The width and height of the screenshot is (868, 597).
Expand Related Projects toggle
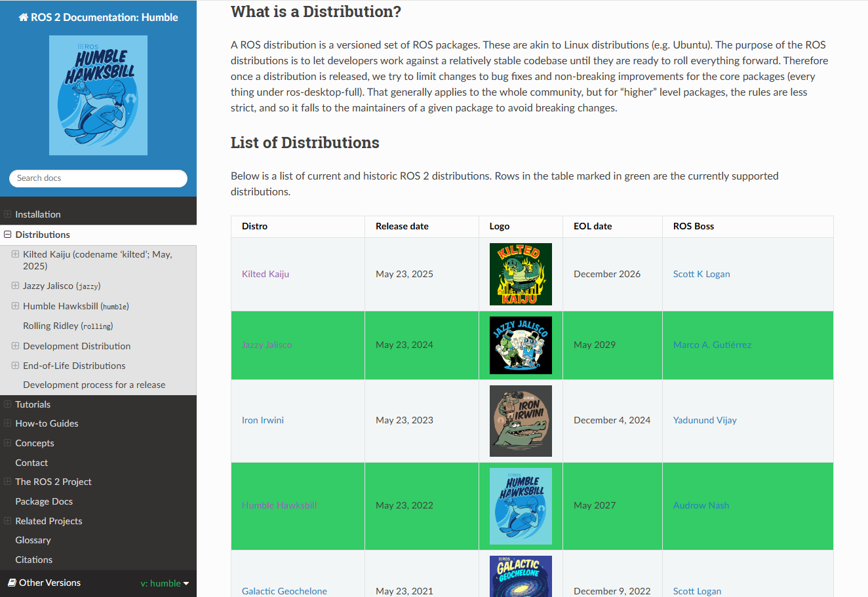tap(8, 521)
